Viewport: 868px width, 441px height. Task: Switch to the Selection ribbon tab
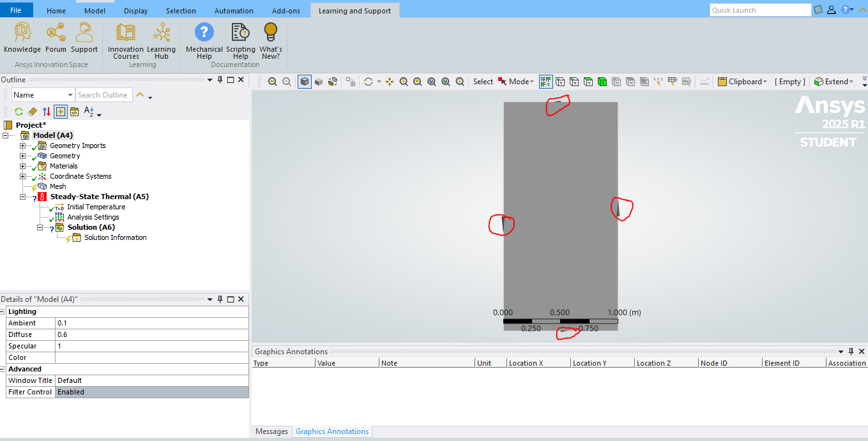[x=181, y=10]
